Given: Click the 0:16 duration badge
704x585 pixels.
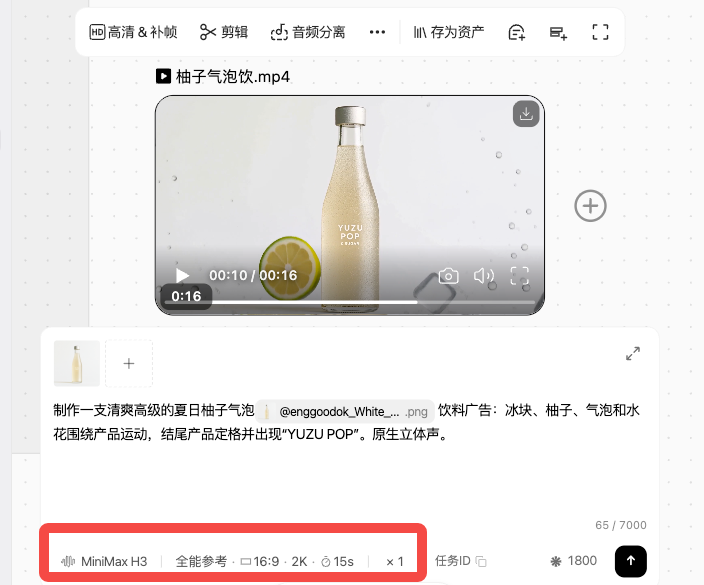Looking at the screenshot, I should pos(186,296).
